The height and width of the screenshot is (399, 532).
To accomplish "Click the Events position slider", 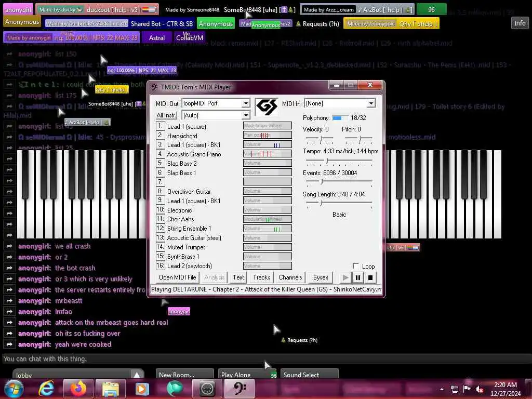I will 339,182.
